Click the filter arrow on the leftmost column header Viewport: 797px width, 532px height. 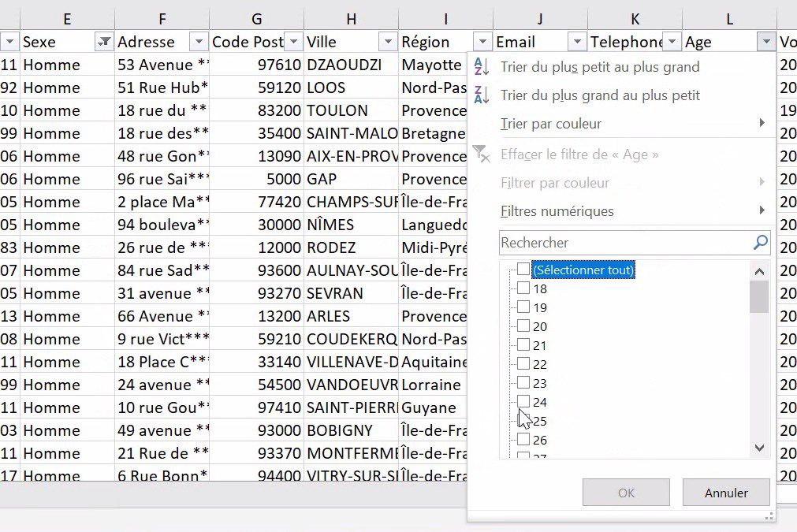[x=8, y=41]
